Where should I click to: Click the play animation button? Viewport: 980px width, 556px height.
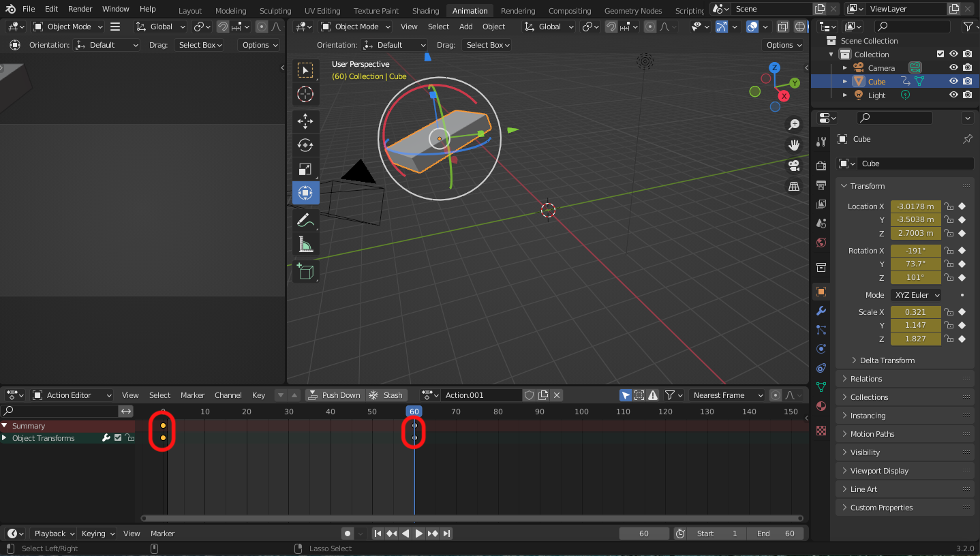419,534
